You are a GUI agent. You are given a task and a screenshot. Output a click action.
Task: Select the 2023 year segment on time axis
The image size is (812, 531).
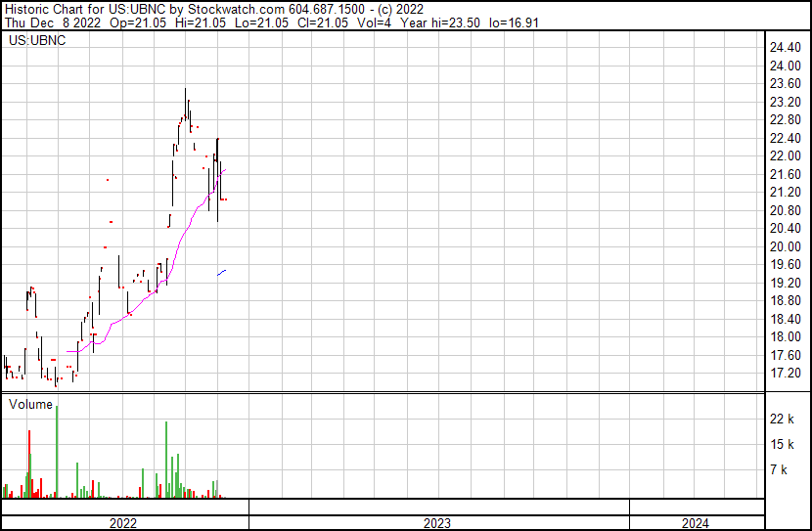(x=439, y=522)
